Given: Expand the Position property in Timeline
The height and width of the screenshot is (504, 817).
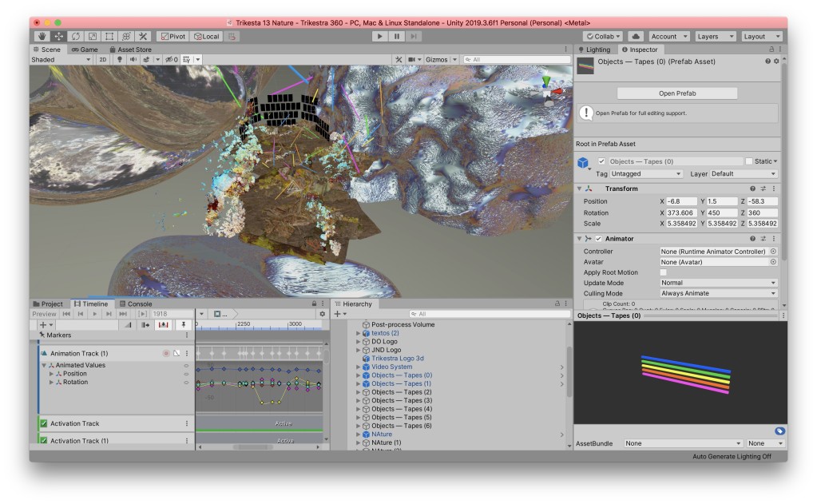Looking at the screenshot, I should tap(52, 374).
